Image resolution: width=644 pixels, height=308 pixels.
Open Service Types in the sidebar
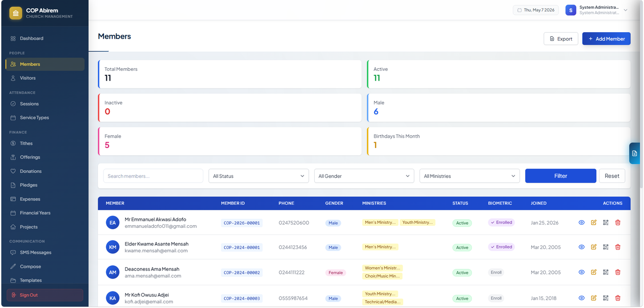(x=45, y=117)
